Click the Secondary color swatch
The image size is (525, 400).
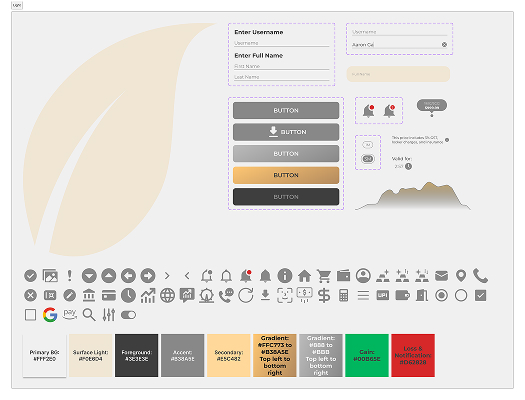(229, 355)
